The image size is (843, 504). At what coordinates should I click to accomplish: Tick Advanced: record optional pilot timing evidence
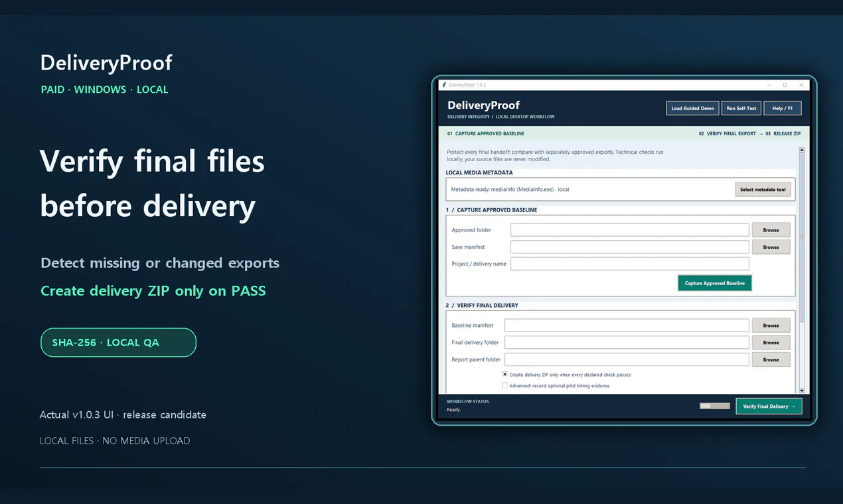[x=504, y=385]
